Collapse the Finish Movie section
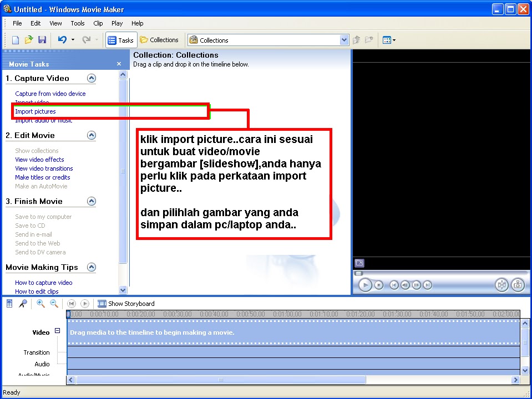This screenshot has width=532, height=399. point(92,201)
